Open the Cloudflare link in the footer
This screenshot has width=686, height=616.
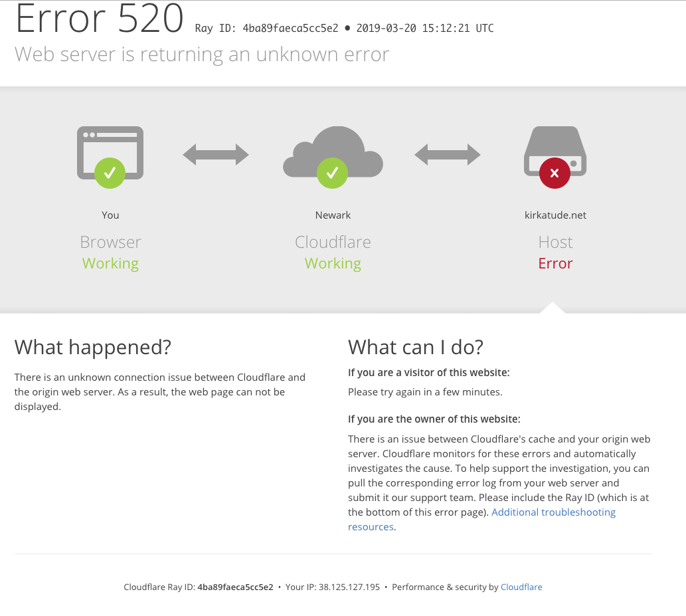coord(521,587)
